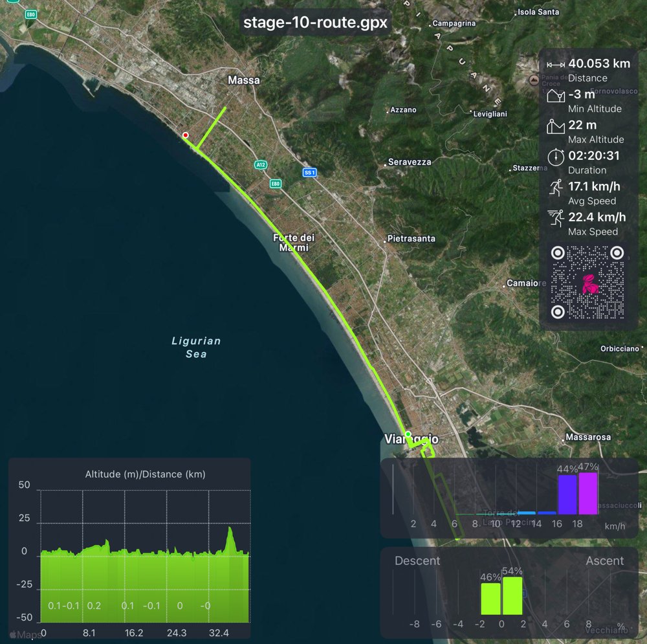Image resolution: width=647 pixels, height=644 pixels.
Task: Click the Campagrina label
Action: 454,23
